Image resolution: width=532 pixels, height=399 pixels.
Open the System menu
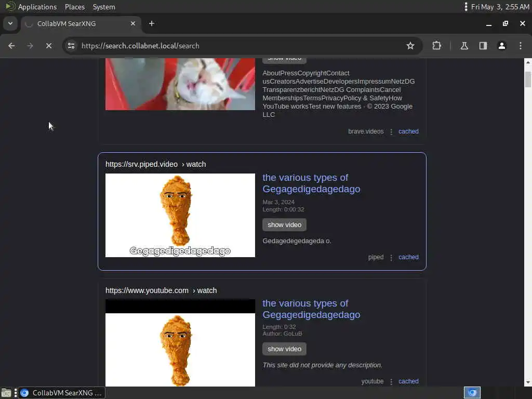[x=104, y=7]
